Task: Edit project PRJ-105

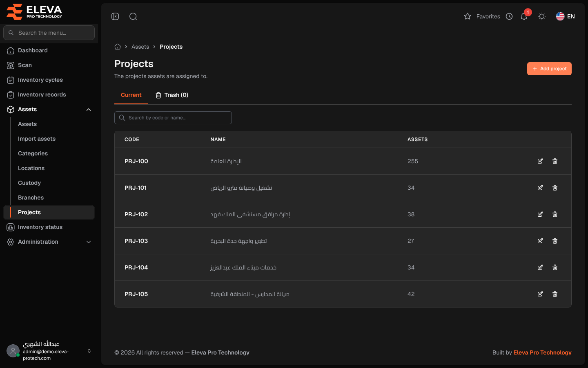Action: pyautogui.click(x=540, y=294)
